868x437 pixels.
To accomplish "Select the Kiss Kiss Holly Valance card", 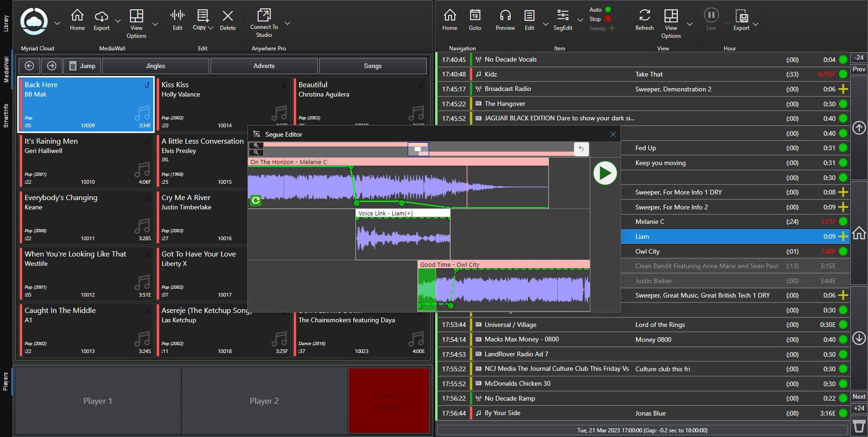I will pos(223,104).
